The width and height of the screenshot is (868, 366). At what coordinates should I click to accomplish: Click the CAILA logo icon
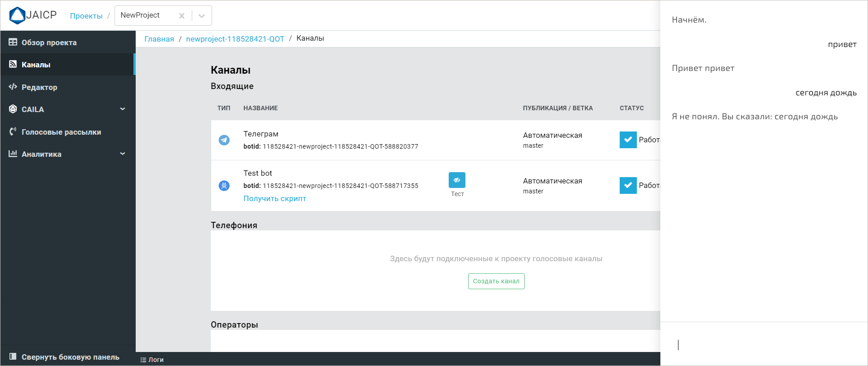13,109
